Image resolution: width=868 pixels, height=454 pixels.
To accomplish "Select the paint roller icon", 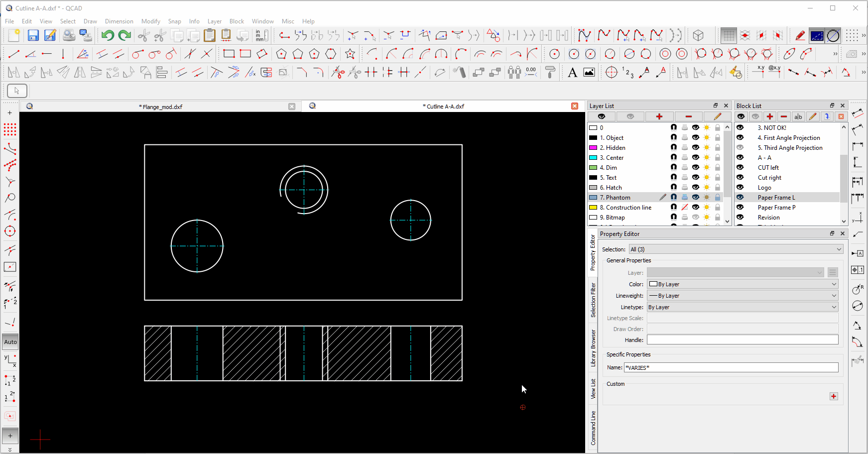I will 550,73.
